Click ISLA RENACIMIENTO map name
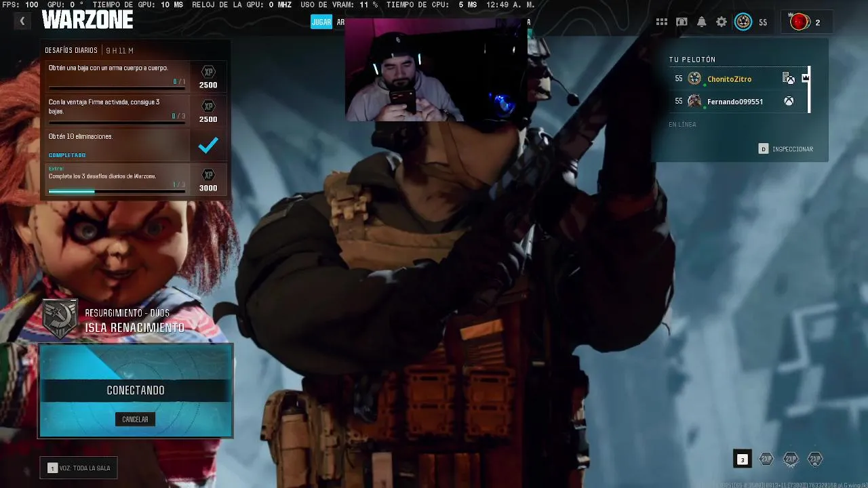This screenshot has width=868, height=488. point(134,328)
